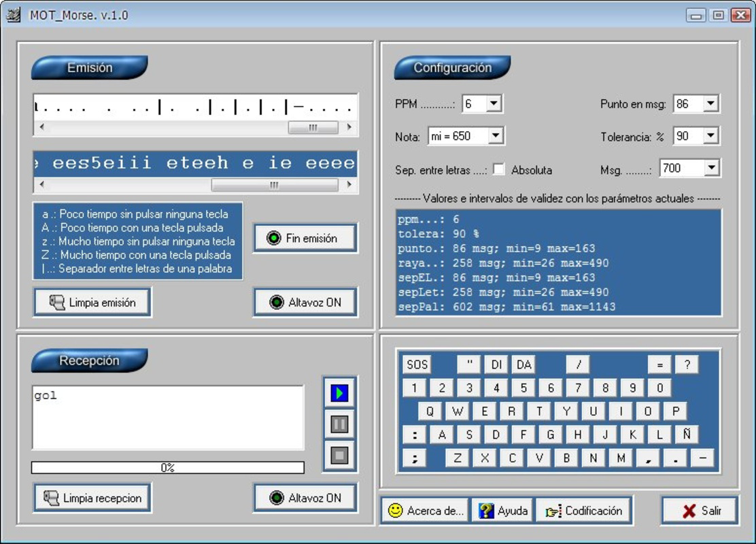Click the number 1 key
Screen dimensions: 756x544
415,388
